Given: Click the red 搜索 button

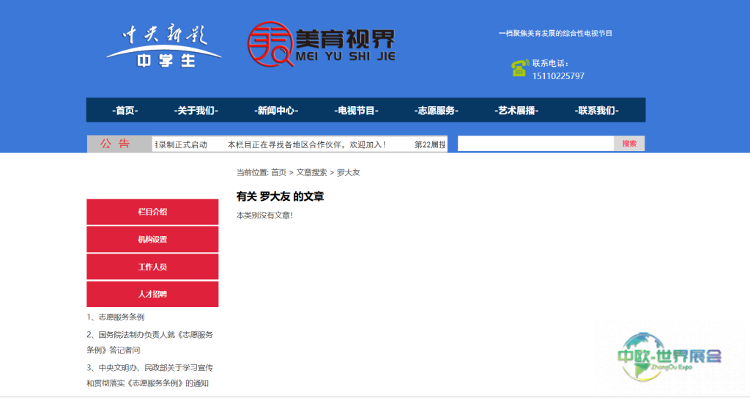Looking at the screenshot, I should pos(629,144).
